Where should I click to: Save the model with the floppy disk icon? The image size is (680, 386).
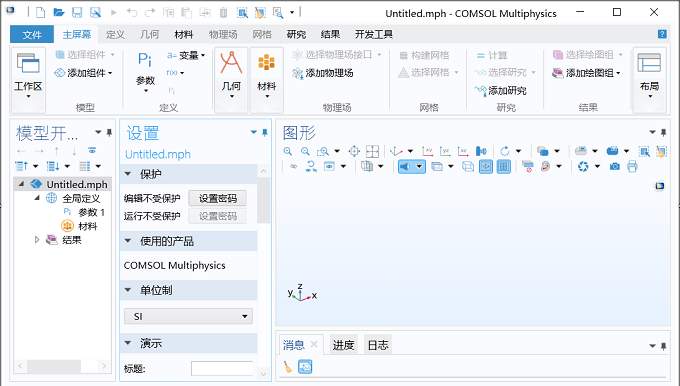point(77,13)
